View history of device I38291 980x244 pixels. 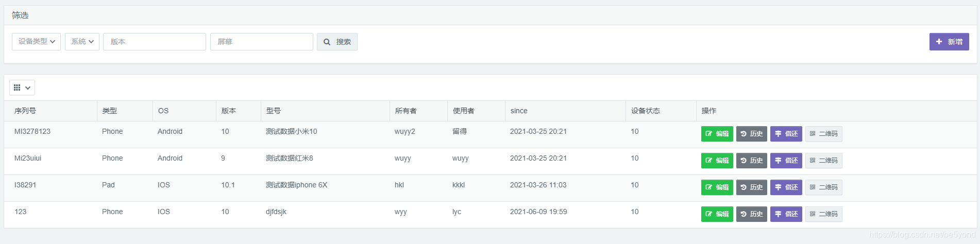(752, 187)
